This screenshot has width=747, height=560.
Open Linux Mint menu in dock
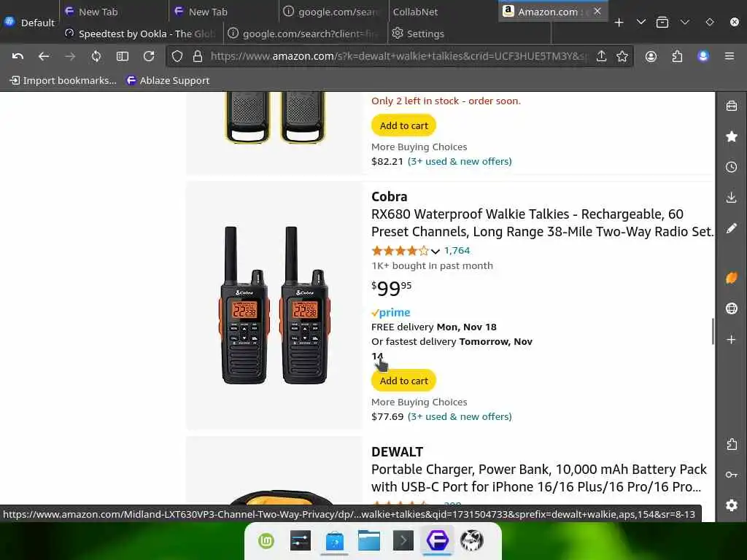pyautogui.click(x=266, y=540)
